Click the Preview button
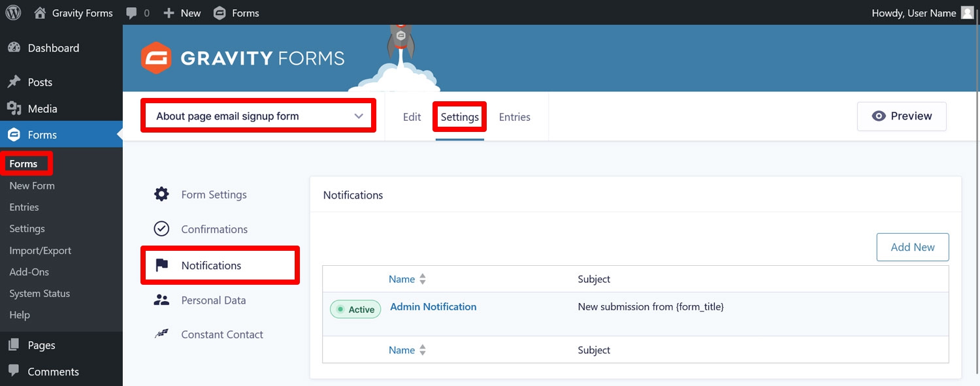The width and height of the screenshot is (980, 386). (x=902, y=116)
